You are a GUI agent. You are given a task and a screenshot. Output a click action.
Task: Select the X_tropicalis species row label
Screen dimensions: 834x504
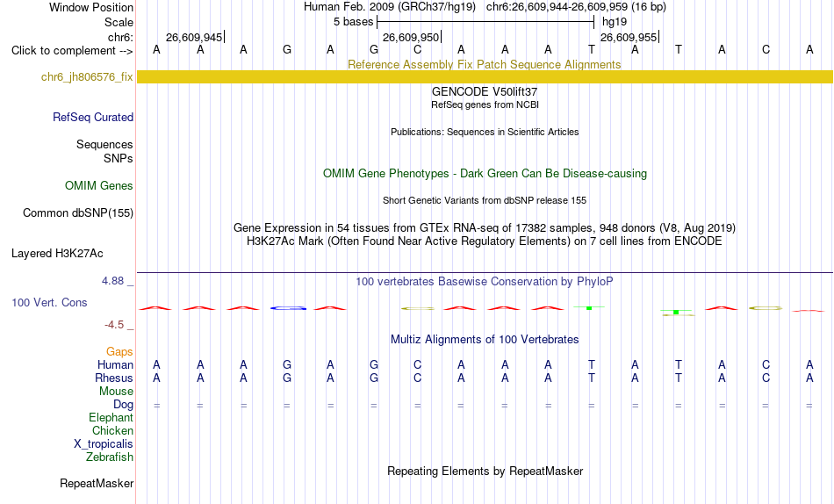[104, 444]
